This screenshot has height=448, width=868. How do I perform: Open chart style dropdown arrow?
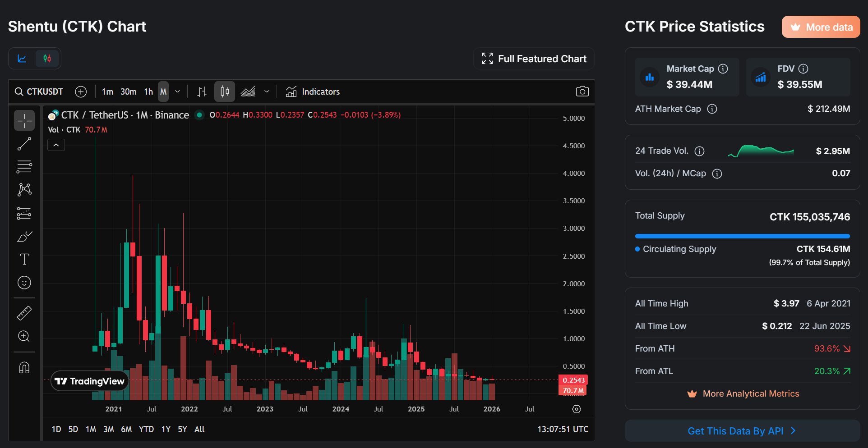(x=267, y=91)
